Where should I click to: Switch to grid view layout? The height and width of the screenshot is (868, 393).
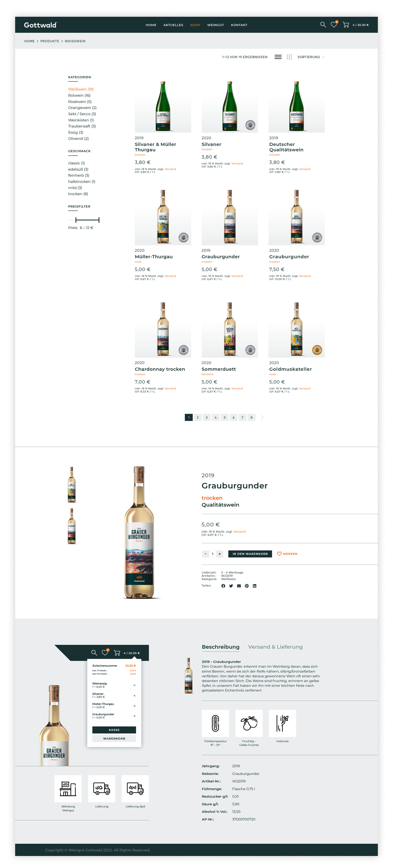(x=289, y=57)
